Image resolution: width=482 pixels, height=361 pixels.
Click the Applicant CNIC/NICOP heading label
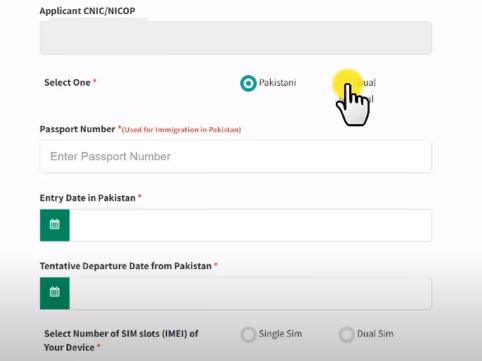pos(87,11)
